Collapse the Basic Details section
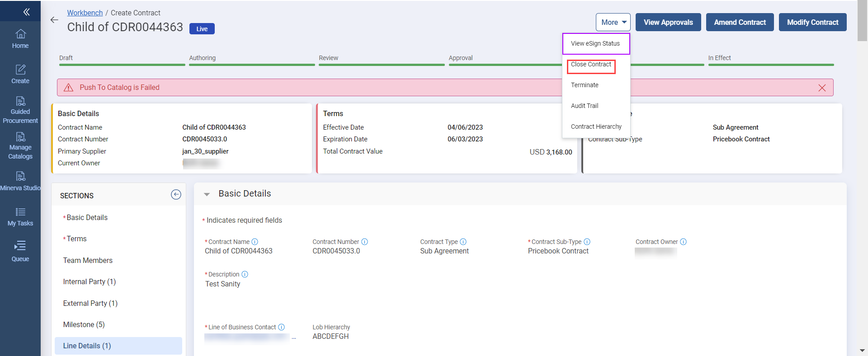Screen dimensions: 868x356 (x=207, y=194)
